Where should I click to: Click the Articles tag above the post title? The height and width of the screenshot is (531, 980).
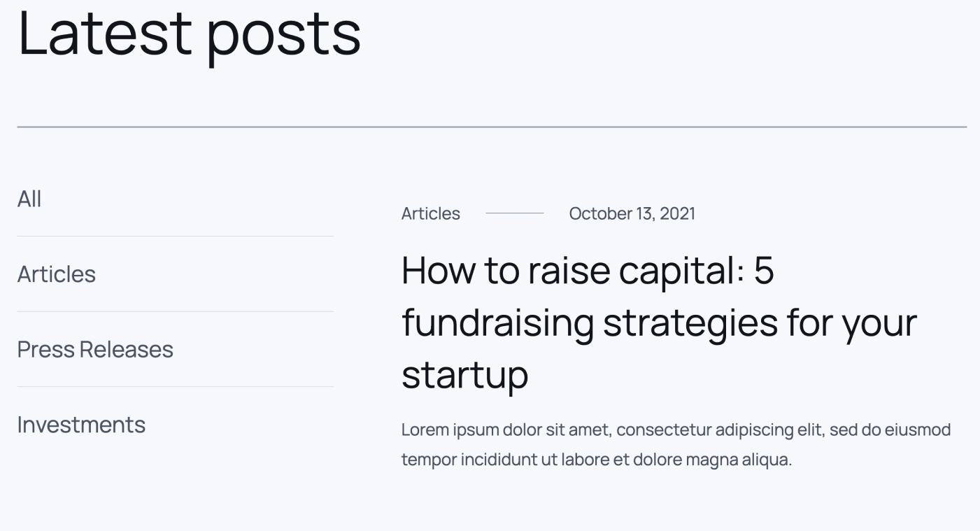click(x=431, y=213)
